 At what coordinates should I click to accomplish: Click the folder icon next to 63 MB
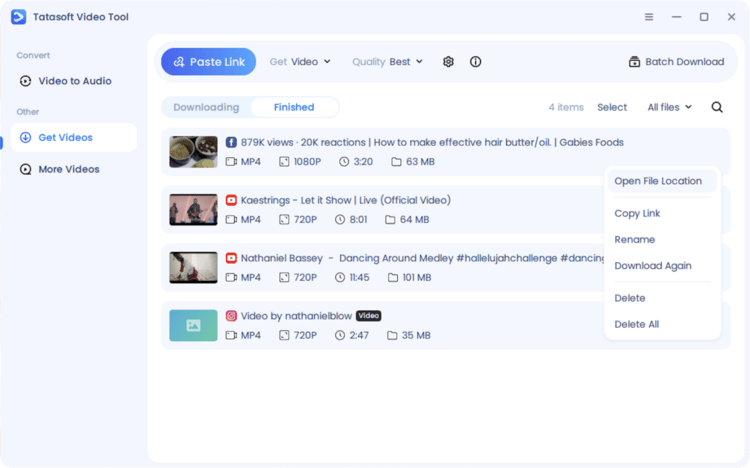pyautogui.click(x=396, y=162)
